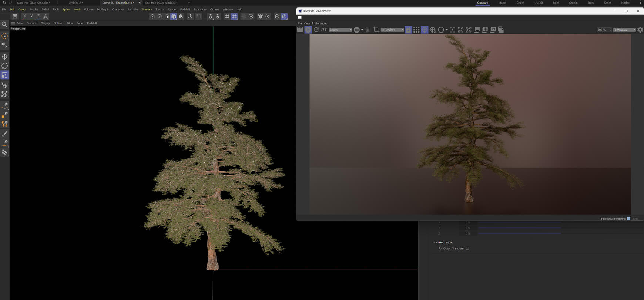Screen dimensions: 644x300
Task: Open the search magnifier icon
Action: 4,24
